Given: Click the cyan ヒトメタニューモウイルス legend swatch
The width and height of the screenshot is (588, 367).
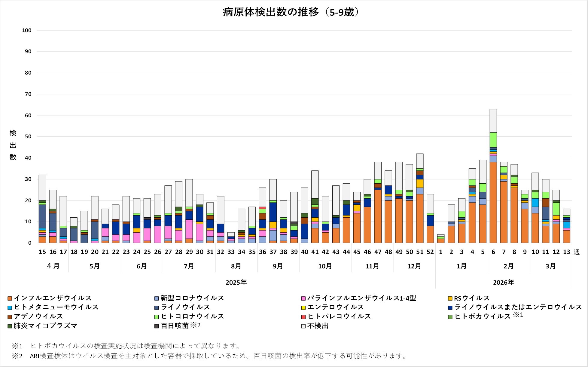Looking at the screenshot, I should [x=10, y=307].
